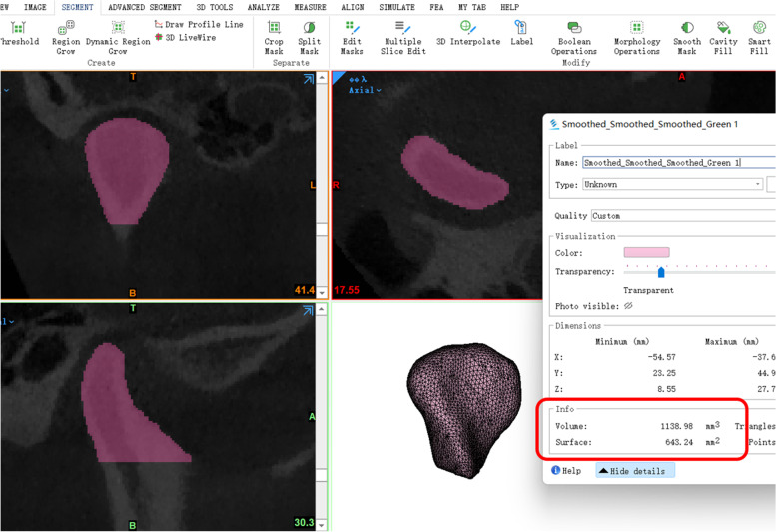
Task: Open the Quality combo box showing Custom
Action: (683, 215)
